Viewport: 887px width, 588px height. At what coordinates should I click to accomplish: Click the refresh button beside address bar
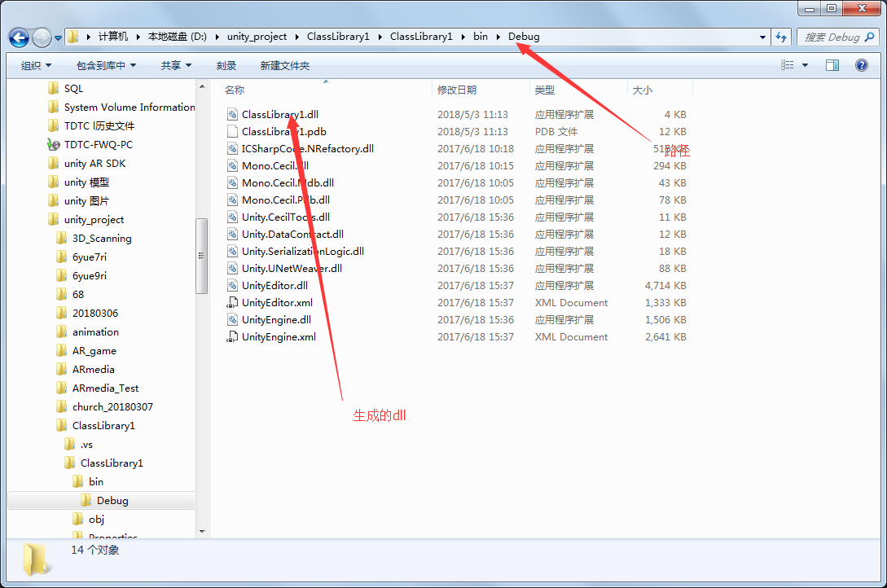click(x=781, y=37)
